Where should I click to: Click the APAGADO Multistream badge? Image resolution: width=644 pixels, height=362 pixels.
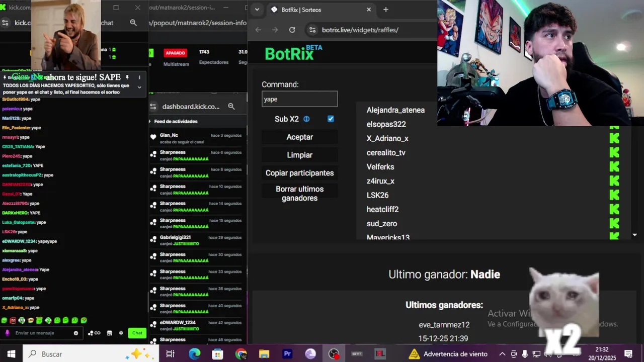(176, 53)
